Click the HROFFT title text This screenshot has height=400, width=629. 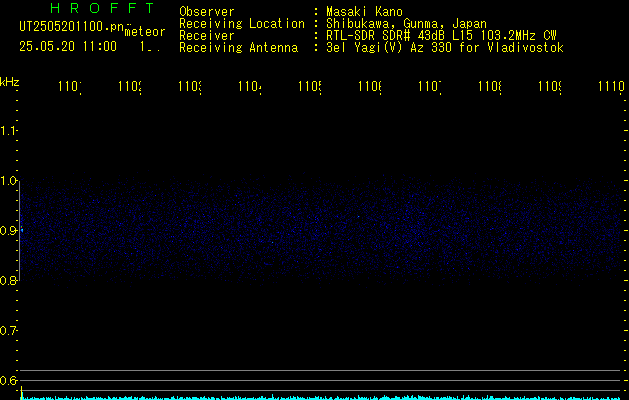pyautogui.click(x=102, y=8)
